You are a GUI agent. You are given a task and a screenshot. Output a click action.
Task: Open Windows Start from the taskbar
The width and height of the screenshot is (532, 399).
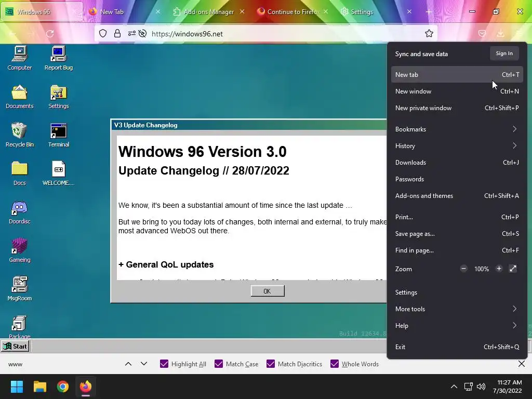[x=17, y=387]
